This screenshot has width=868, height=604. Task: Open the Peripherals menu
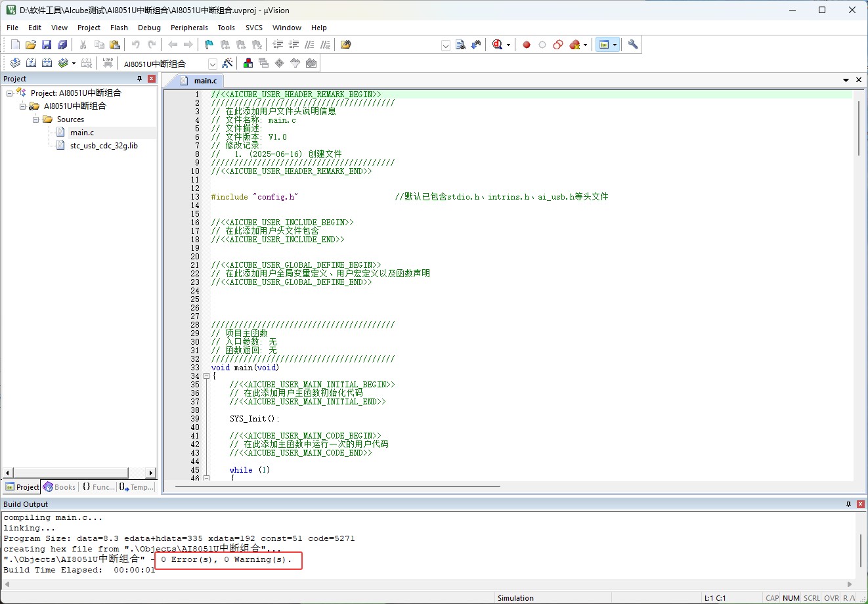point(189,28)
